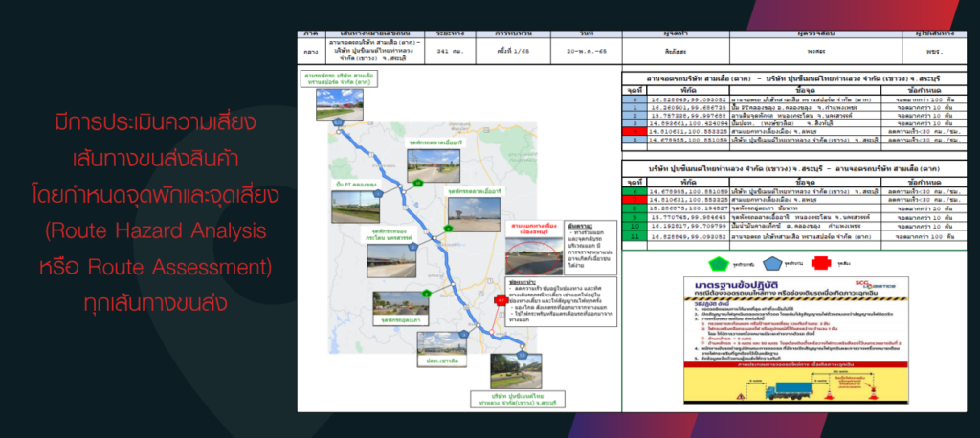Image resolution: width=980 pixels, height=438 pixels.
Task: Open the upper จุดพักรถตลาดเอื้ออารี photo
Action: point(434,164)
